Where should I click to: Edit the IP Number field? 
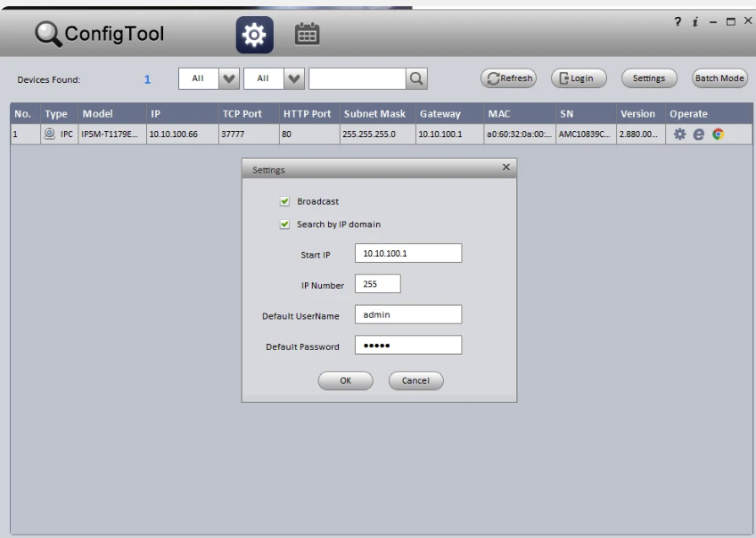[377, 283]
